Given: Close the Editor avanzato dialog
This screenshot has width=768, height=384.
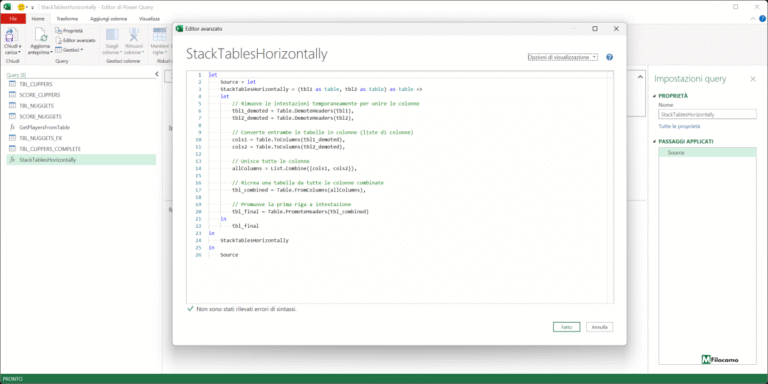Looking at the screenshot, I should click(616, 29).
